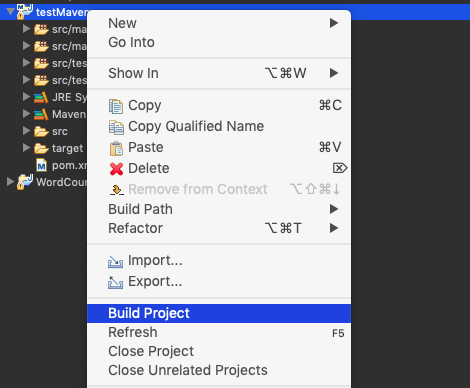Image resolution: width=470 pixels, height=388 pixels.
Task: Click the Copy icon in context menu
Action: (x=116, y=106)
